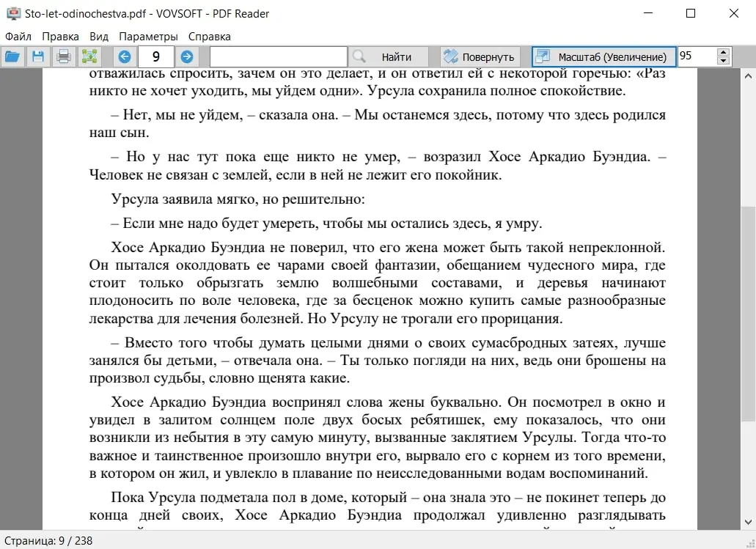Viewport: 756px width, 549px height.
Task: Click the vertical scrollbar thumb
Action: (x=748, y=313)
